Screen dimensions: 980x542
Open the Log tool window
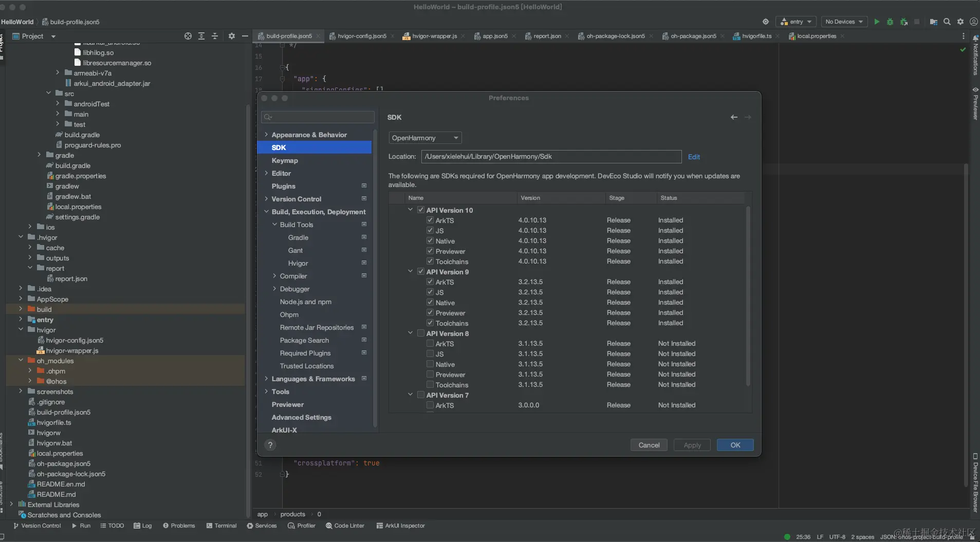point(143,526)
